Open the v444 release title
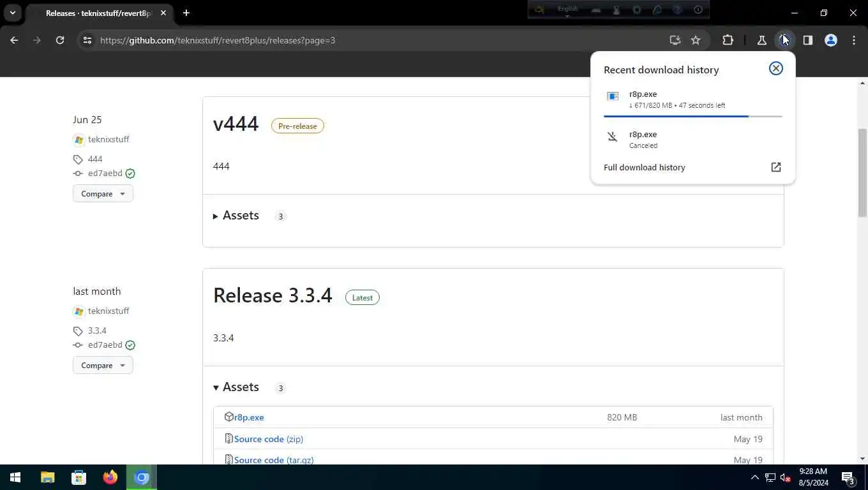Screen dimensions: 868x490 pos(236,123)
